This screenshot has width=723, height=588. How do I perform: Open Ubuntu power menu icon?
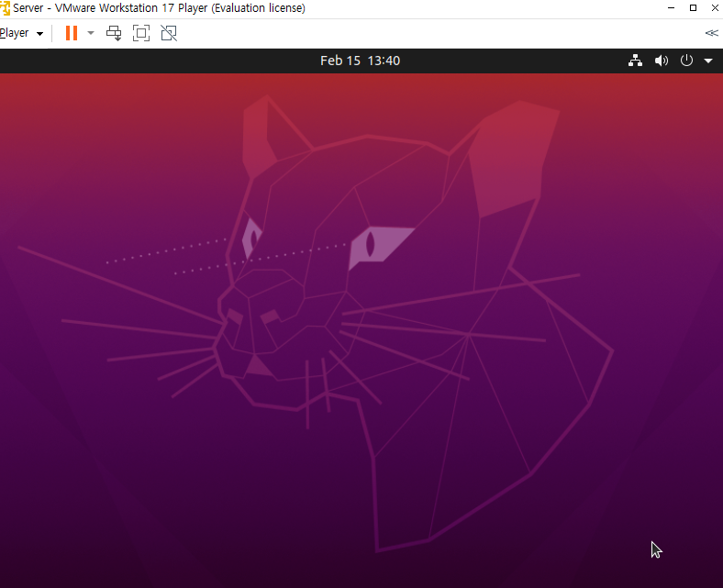[x=686, y=61]
